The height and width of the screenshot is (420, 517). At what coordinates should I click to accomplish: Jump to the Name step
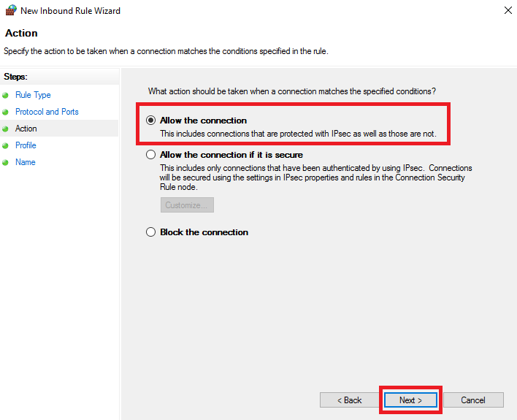click(26, 162)
